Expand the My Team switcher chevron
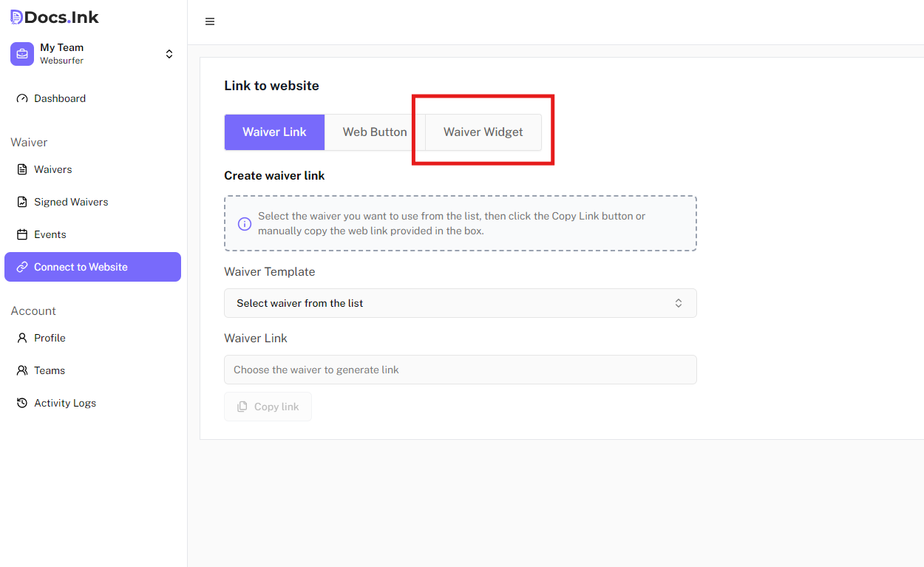The image size is (924, 567). click(169, 54)
